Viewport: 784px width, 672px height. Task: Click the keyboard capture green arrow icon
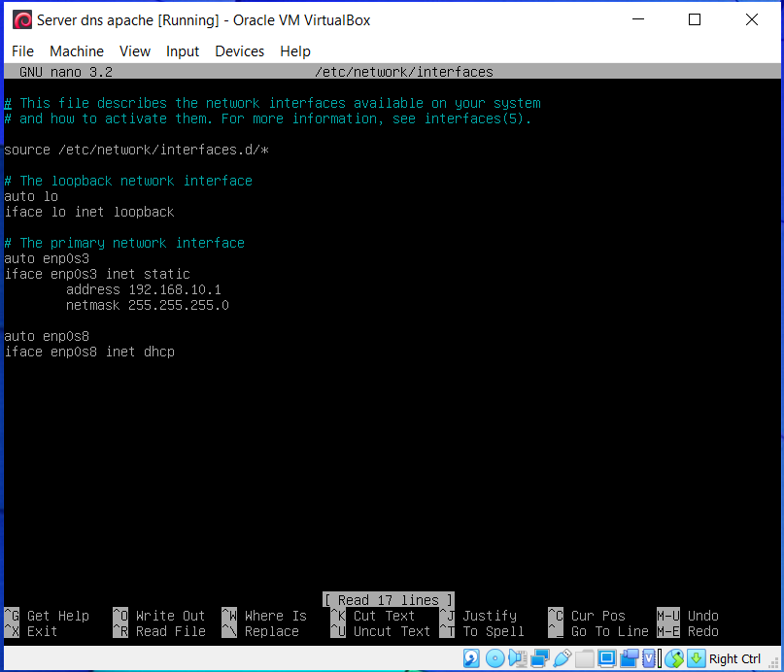point(696,658)
